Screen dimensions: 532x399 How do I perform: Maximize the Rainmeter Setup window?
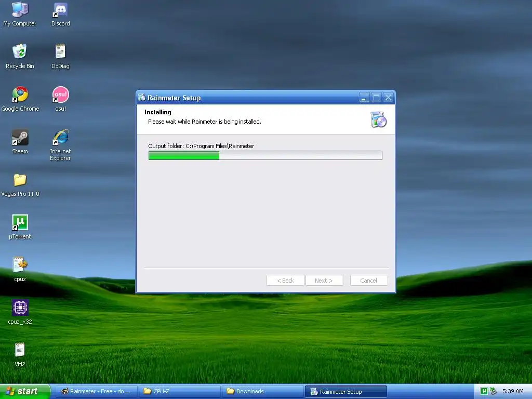tap(376, 98)
